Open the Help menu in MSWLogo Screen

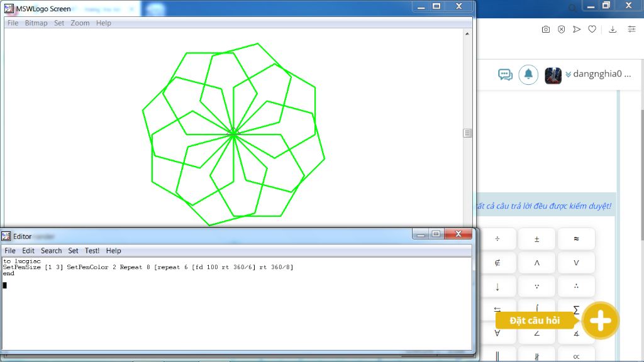pos(104,23)
